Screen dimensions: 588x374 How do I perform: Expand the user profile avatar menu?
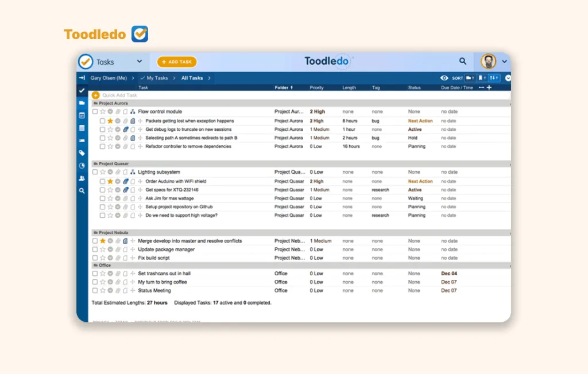point(504,61)
